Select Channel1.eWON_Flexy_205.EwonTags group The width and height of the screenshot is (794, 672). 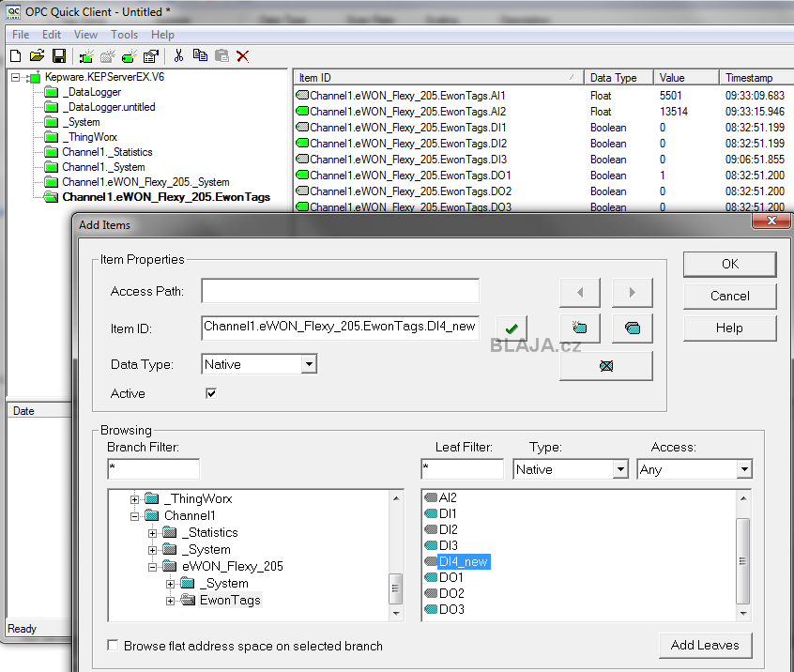coord(166,197)
